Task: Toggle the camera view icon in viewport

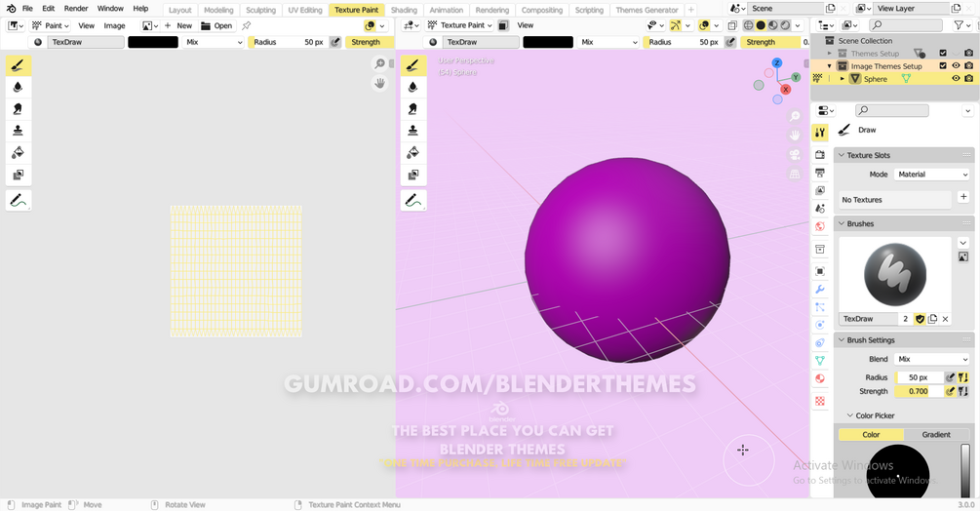Action: point(795,155)
